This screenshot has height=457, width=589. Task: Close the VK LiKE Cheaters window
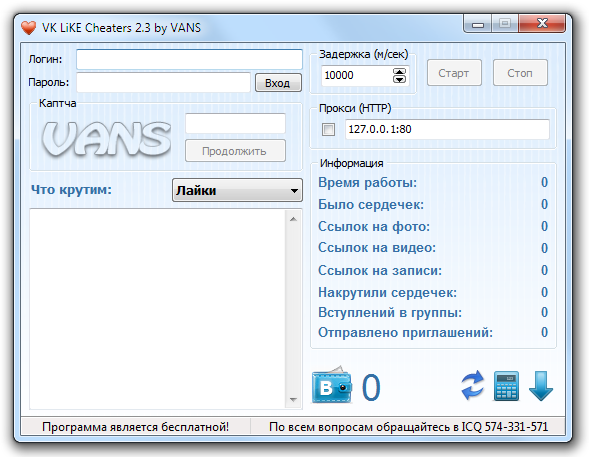(542, 23)
